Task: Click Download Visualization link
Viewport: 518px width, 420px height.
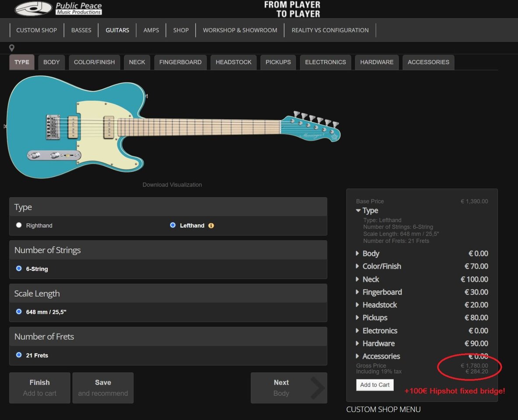Action: [x=172, y=185]
